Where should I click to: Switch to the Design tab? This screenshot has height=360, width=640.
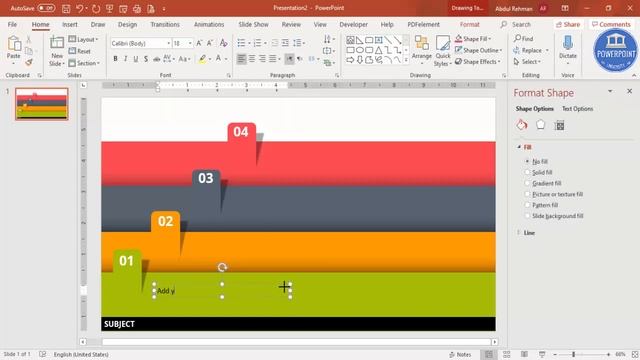click(x=127, y=24)
